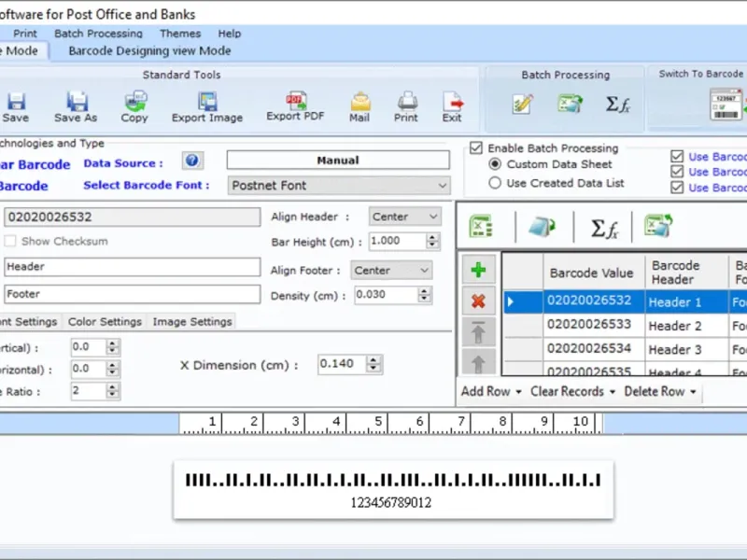Toggle Enable Batch Processing checkbox
The image size is (747, 560).
pos(476,148)
